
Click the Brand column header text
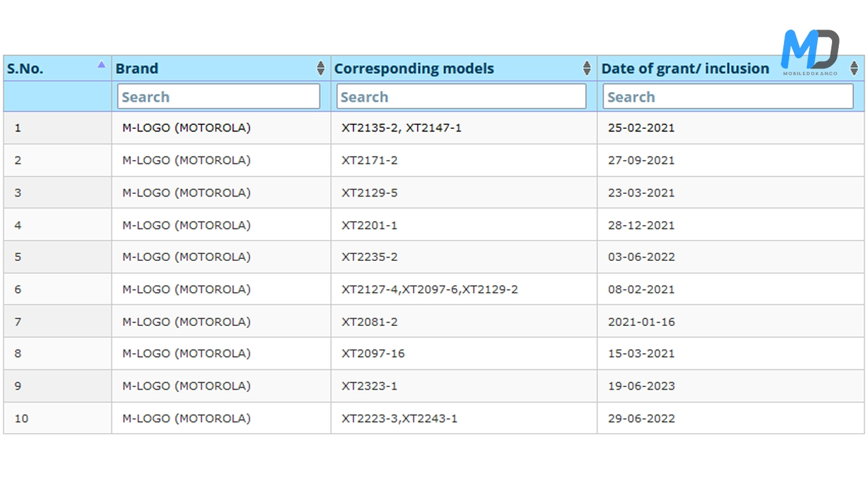point(137,68)
